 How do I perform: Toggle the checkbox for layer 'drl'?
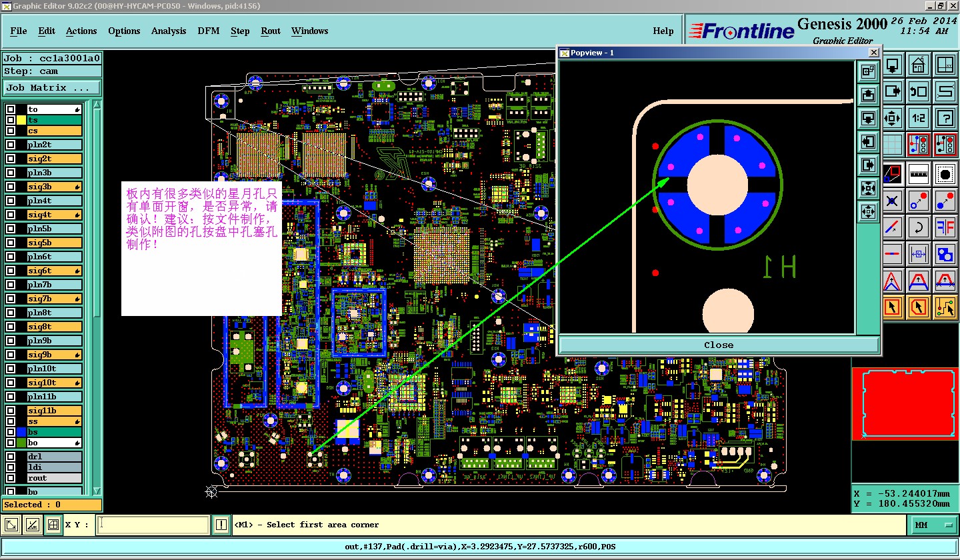(11, 457)
